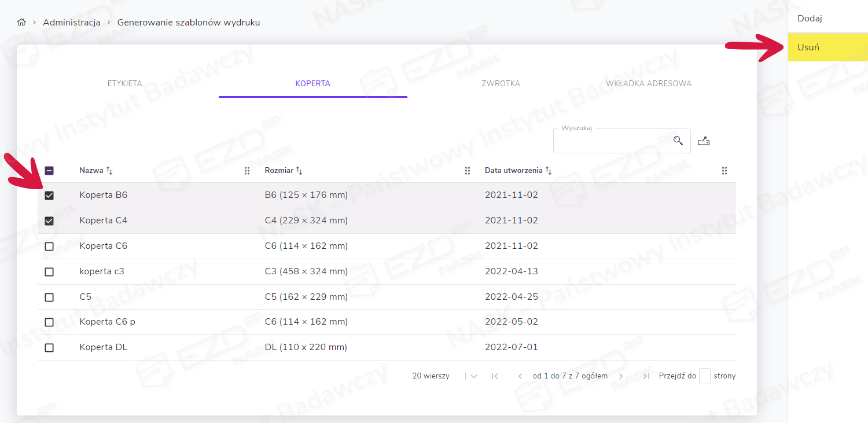The image size is (868, 423).
Task: Open Nazwa column drag handle menu
Action: [247, 171]
